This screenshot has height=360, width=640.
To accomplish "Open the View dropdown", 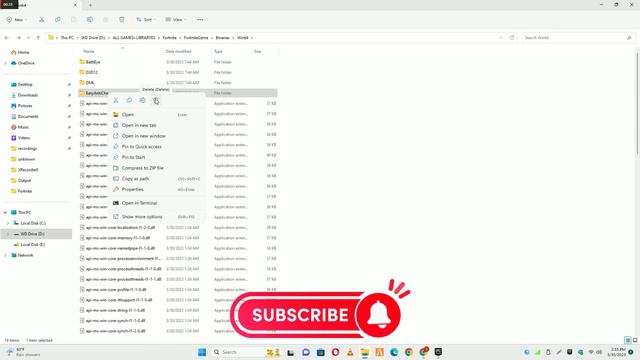I will point(176,20).
